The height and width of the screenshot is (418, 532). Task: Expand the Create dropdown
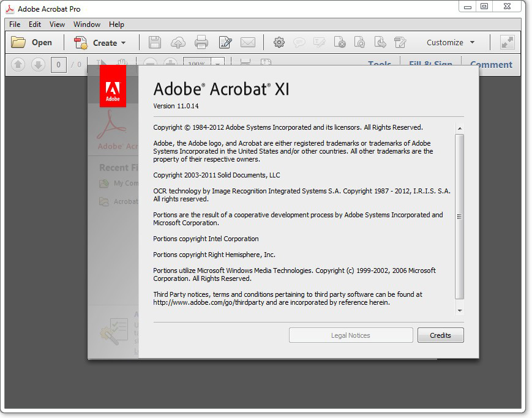click(x=123, y=43)
